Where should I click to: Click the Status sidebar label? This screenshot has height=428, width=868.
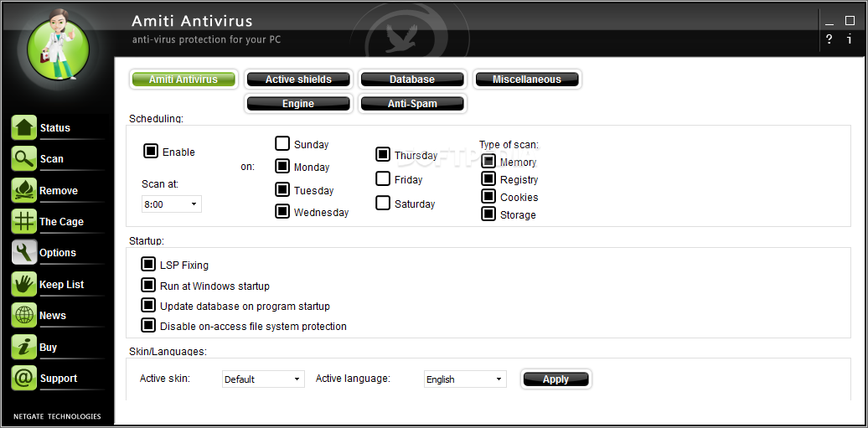pyautogui.click(x=54, y=128)
